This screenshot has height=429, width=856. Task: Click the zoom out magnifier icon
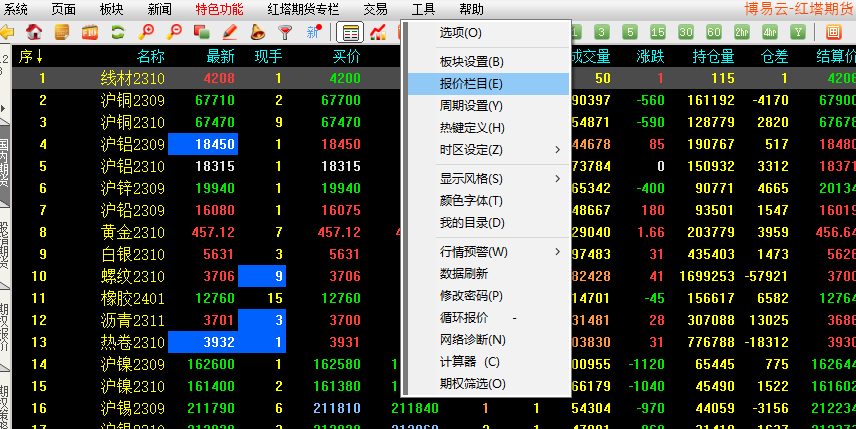pos(174,32)
